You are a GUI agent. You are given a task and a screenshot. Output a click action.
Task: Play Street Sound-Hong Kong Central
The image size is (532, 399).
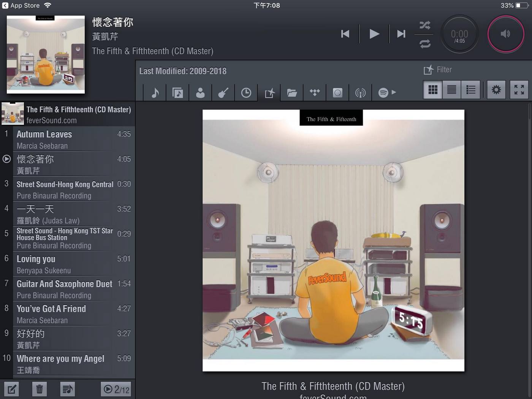click(68, 189)
